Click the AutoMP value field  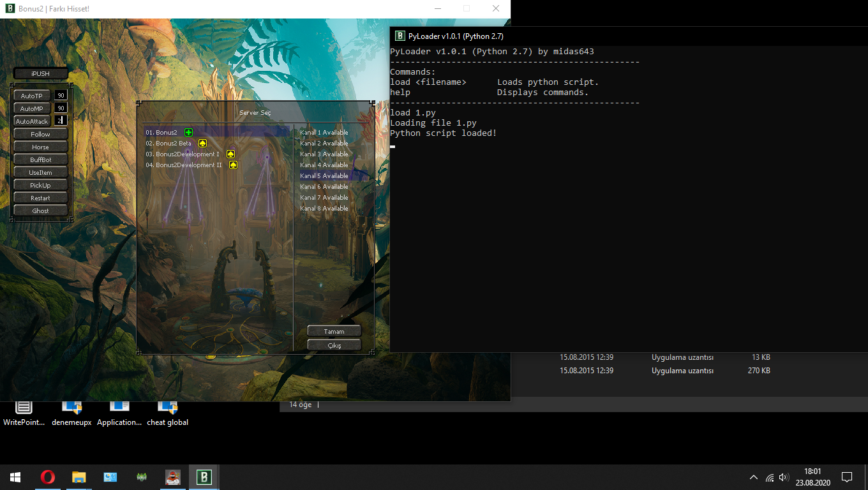(61, 108)
